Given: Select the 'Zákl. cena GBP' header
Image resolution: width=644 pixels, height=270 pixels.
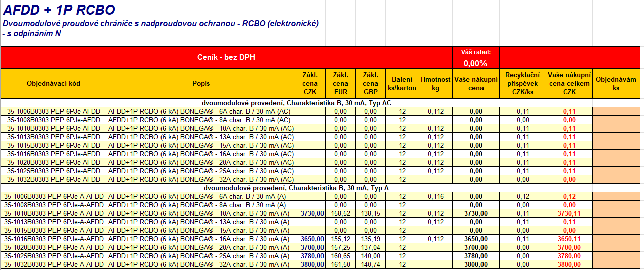Looking at the screenshot, I should point(370,83).
